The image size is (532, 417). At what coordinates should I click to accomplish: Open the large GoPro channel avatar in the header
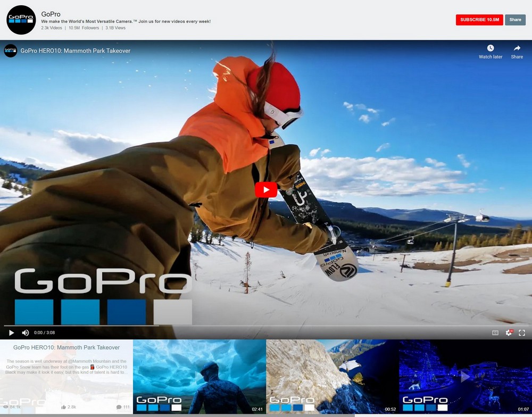pos(21,20)
